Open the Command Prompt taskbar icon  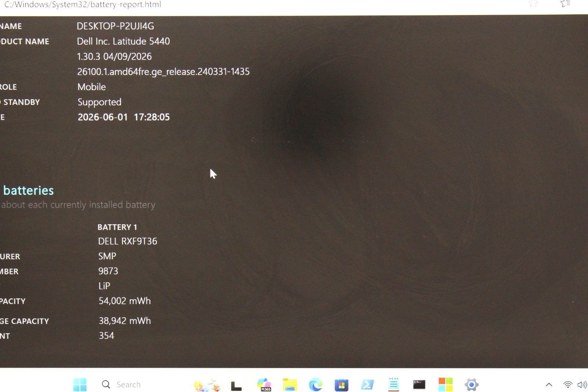coord(419,385)
